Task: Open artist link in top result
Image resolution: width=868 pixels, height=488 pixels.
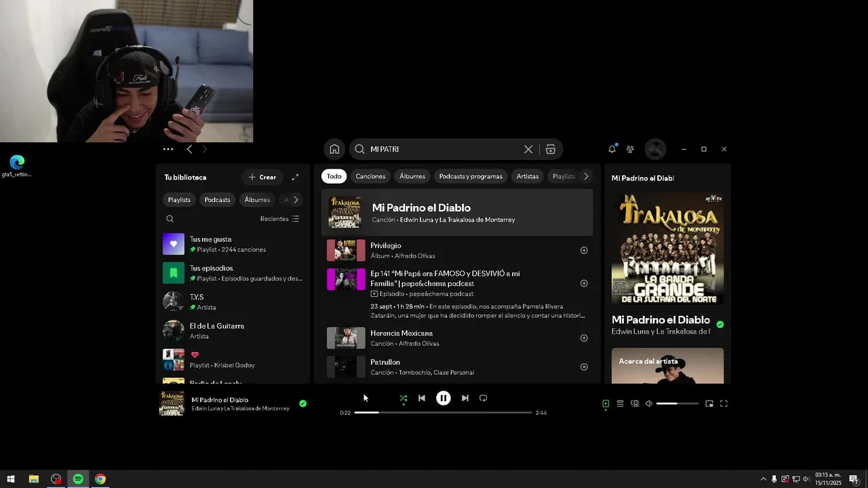Action: [x=458, y=220]
